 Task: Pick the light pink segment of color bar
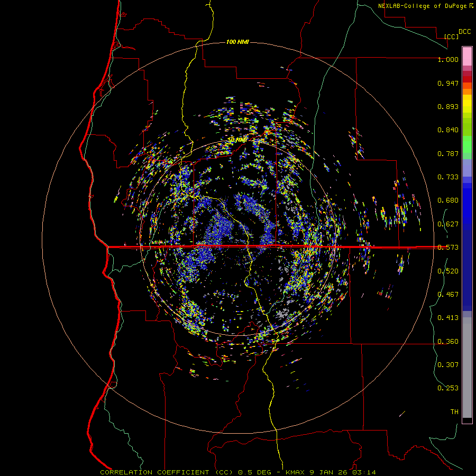(467, 56)
